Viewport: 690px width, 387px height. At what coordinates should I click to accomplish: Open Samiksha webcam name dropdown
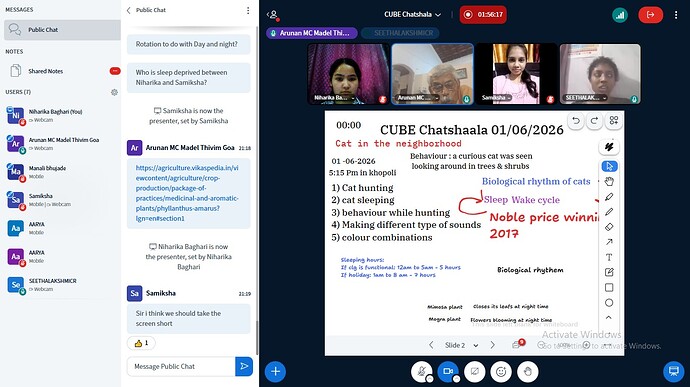tap(496, 98)
